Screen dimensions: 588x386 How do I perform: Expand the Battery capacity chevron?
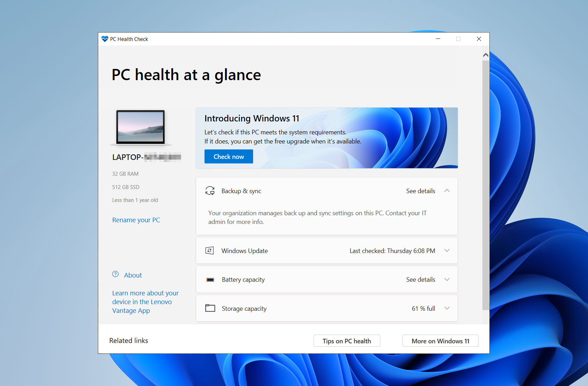coord(447,279)
